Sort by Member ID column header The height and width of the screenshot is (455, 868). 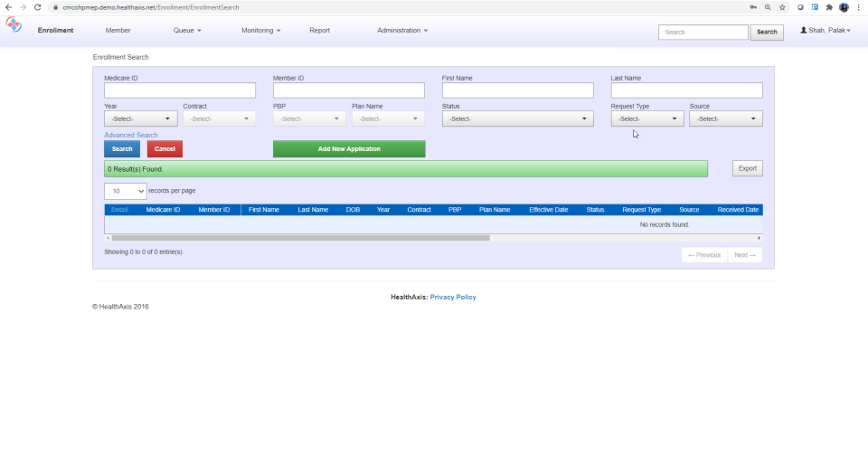(x=214, y=210)
